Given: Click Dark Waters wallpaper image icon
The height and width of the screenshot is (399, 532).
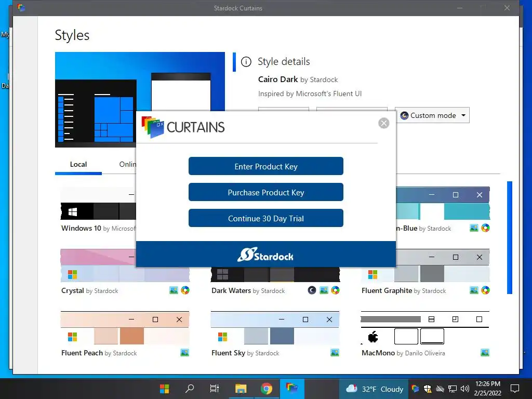Looking at the screenshot, I should [x=324, y=290].
